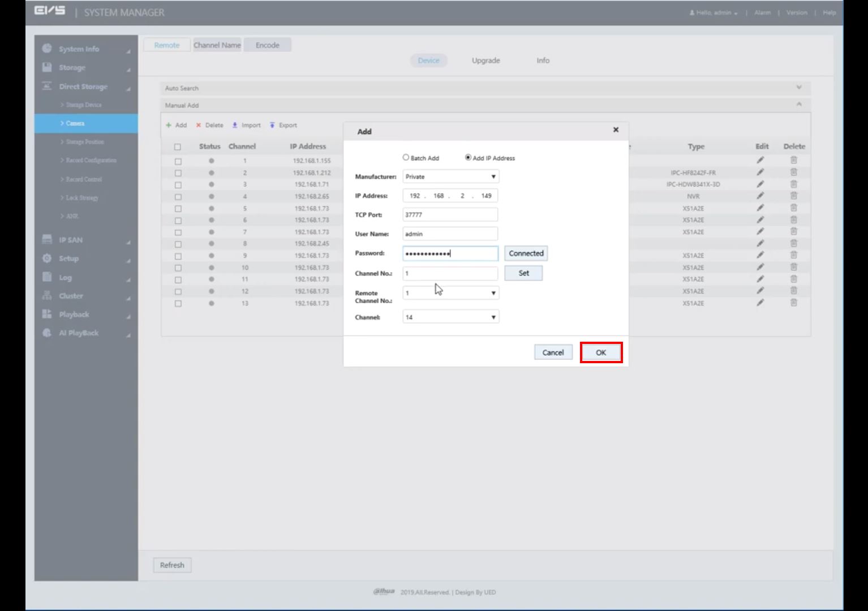Screen dimensions: 868x611
Task: Expand the Channel dropdown showing 14
Action: pyautogui.click(x=450, y=317)
